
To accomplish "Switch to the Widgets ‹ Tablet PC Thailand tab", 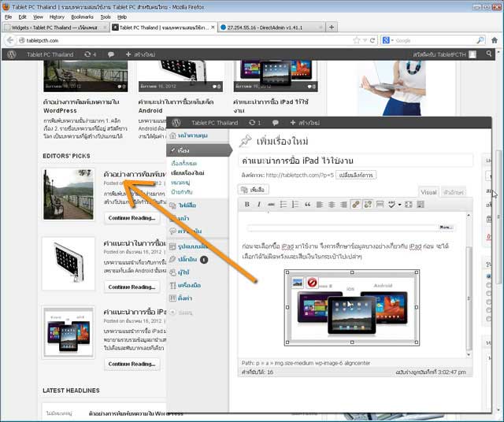I will 55,28.
